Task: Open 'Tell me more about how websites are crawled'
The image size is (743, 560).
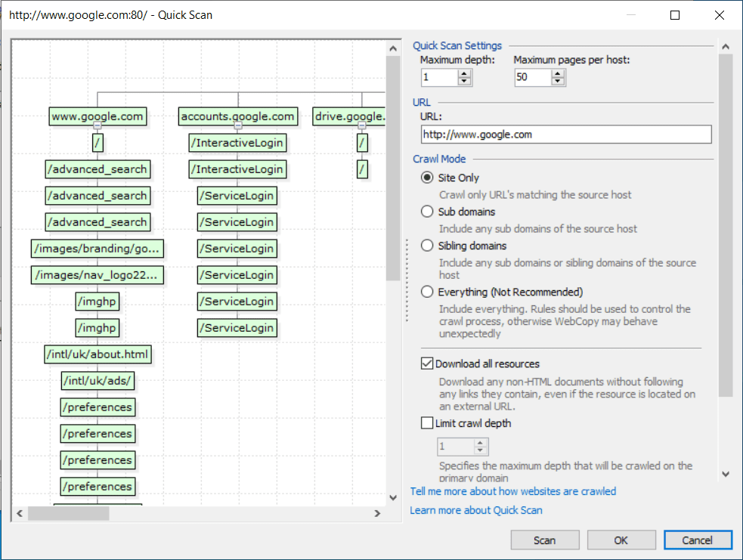Action: click(512, 491)
